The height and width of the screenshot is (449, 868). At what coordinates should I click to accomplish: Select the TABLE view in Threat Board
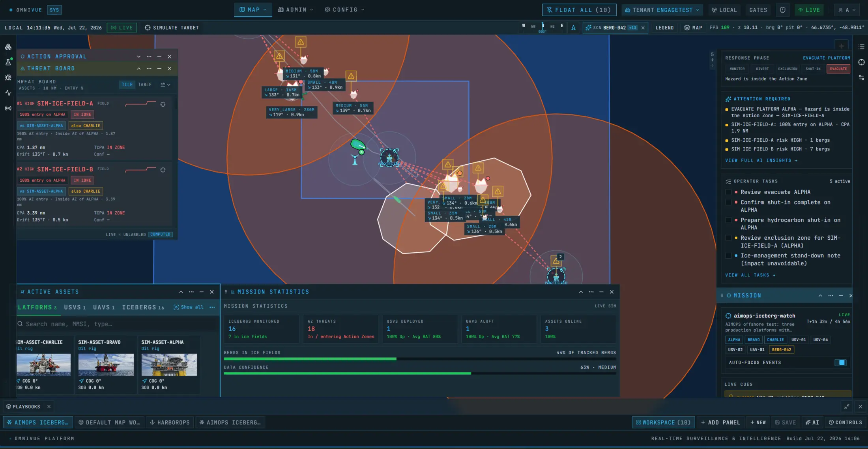[x=145, y=85]
